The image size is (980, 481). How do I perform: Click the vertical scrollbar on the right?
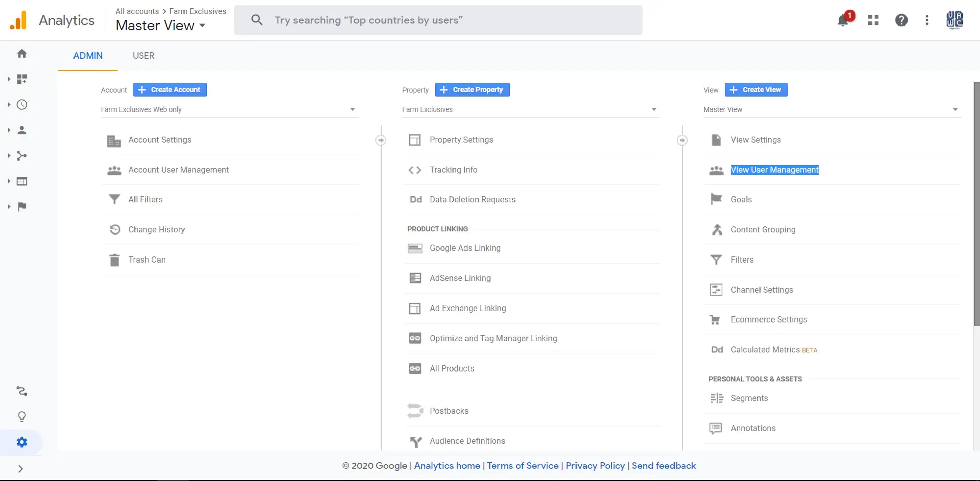[976, 203]
